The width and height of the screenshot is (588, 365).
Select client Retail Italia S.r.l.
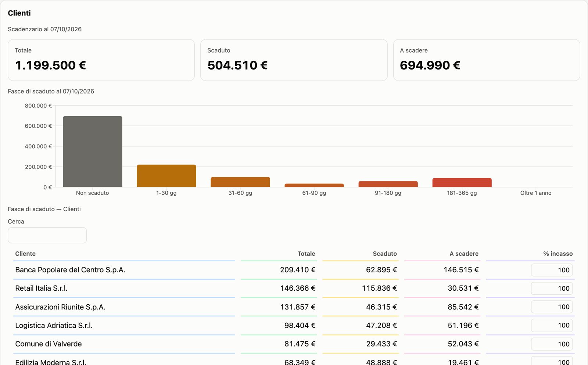pos(41,288)
